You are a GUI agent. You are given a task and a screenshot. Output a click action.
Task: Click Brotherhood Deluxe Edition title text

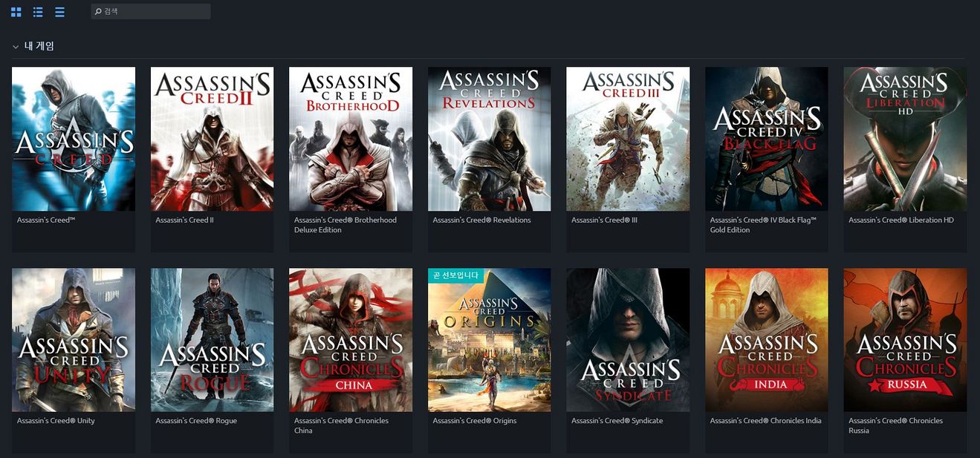click(345, 225)
